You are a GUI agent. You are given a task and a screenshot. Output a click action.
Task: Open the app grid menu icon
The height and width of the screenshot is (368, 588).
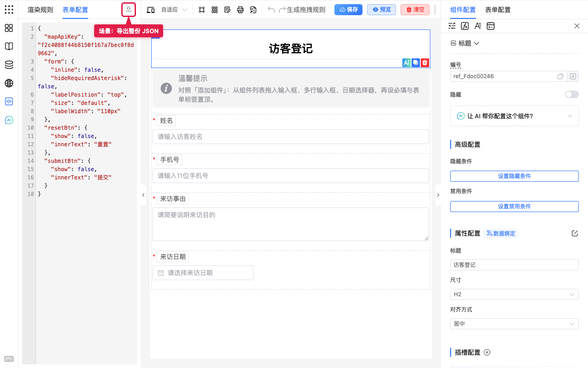click(9, 10)
